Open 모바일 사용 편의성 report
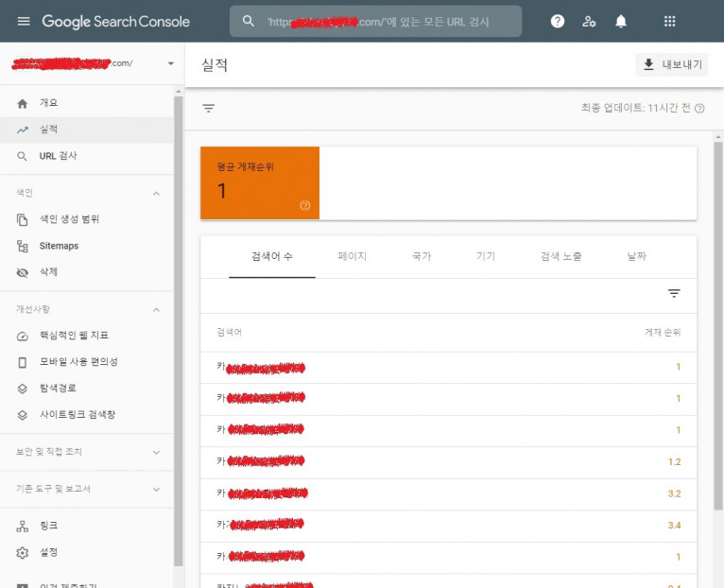Image resolution: width=724 pixels, height=588 pixels. point(87,362)
